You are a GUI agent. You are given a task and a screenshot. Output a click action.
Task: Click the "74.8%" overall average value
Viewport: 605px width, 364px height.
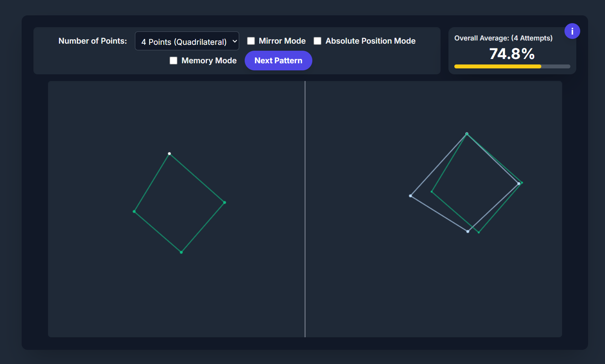pos(512,53)
